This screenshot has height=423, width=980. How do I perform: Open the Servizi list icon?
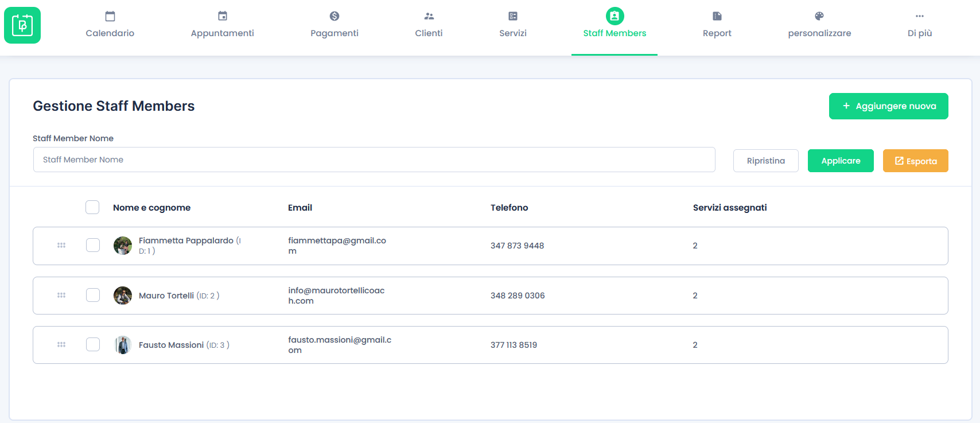[x=513, y=16]
